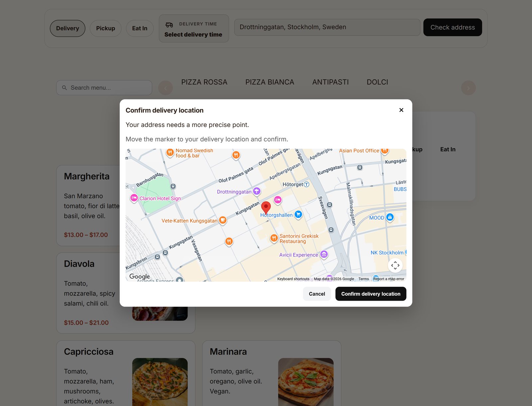Click the Drottninggatan purple signpost pin
The width and height of the screenshot is (532, 406).
[x=256, y=191]
